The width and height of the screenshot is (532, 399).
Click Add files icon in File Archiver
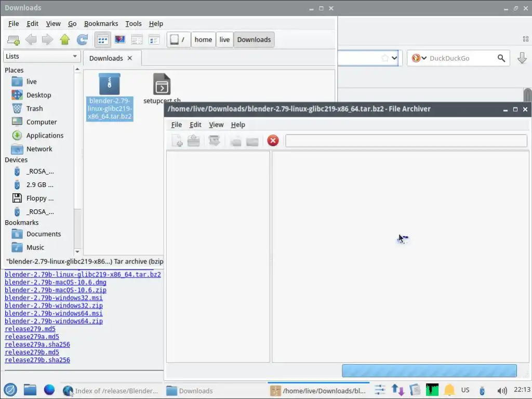pos(235,140)
